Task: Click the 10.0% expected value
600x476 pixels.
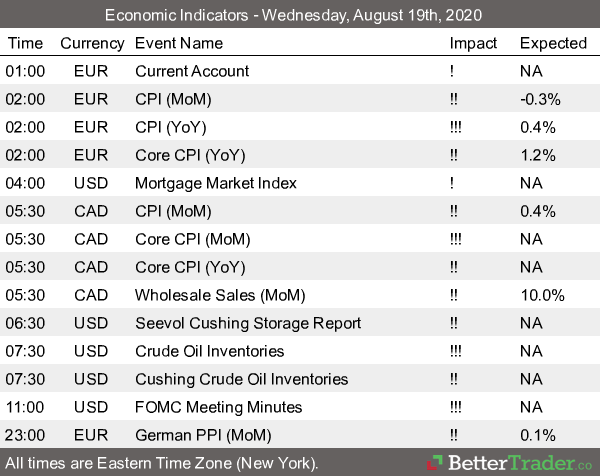Action: coord(541,295)
